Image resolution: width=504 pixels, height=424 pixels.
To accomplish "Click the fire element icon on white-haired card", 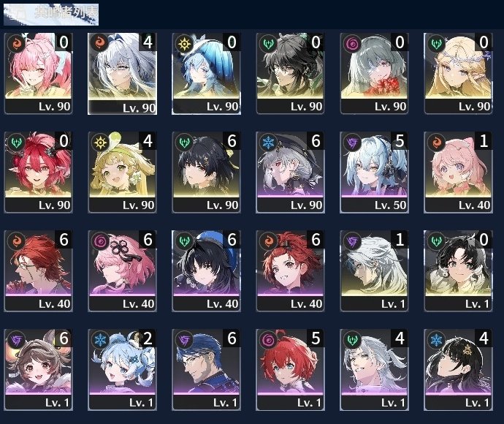I will [x=99, y=42].
